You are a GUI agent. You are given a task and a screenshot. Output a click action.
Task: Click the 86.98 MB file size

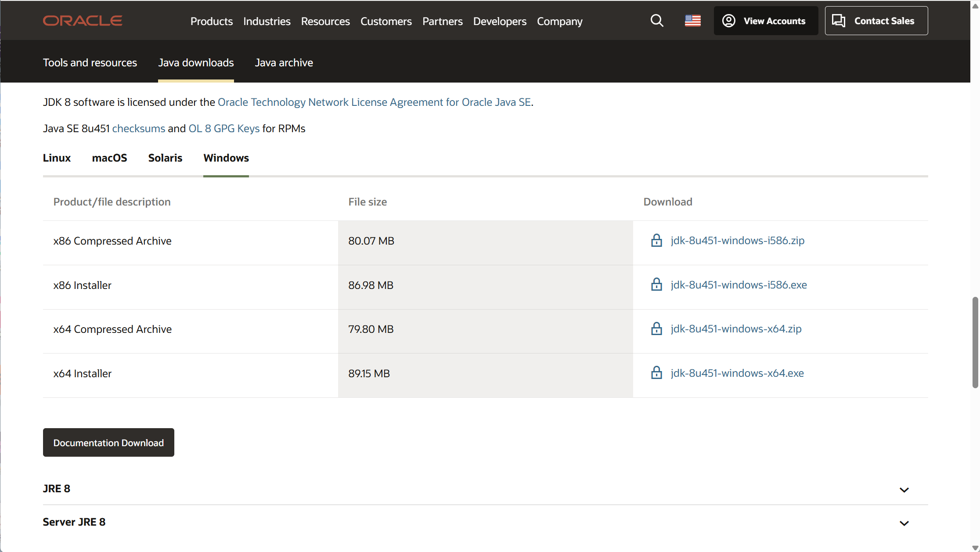click(371, 285)
